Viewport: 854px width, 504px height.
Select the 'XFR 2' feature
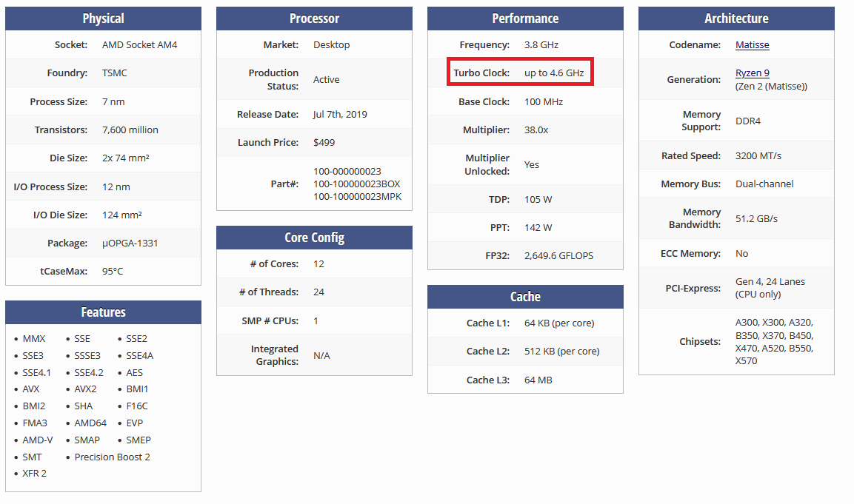(x=34, y=474)
